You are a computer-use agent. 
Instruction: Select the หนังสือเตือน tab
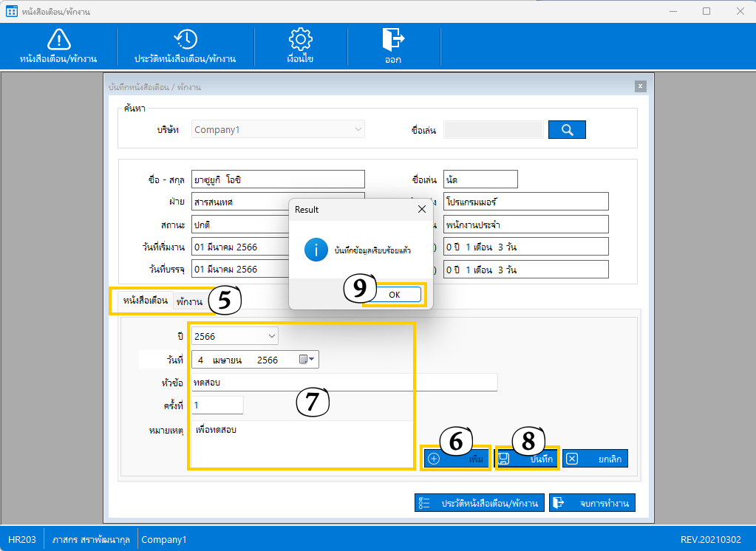tap(146, 301)
